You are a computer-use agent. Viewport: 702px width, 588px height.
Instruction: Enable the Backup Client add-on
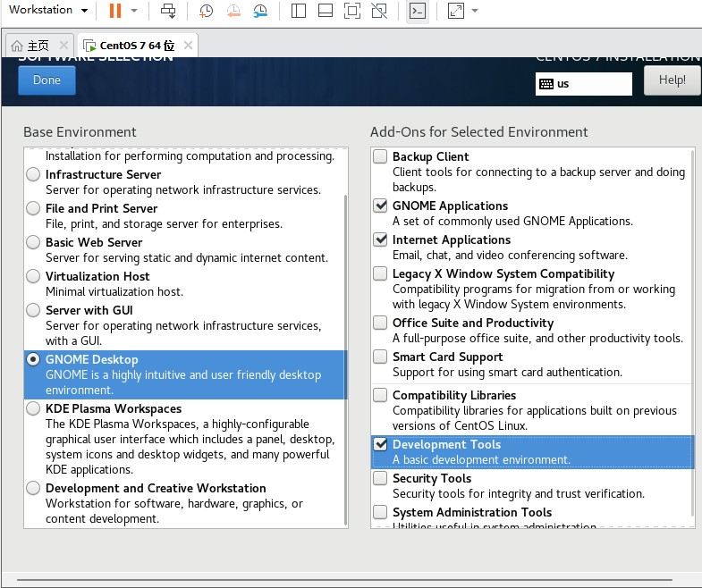(380, 156)
